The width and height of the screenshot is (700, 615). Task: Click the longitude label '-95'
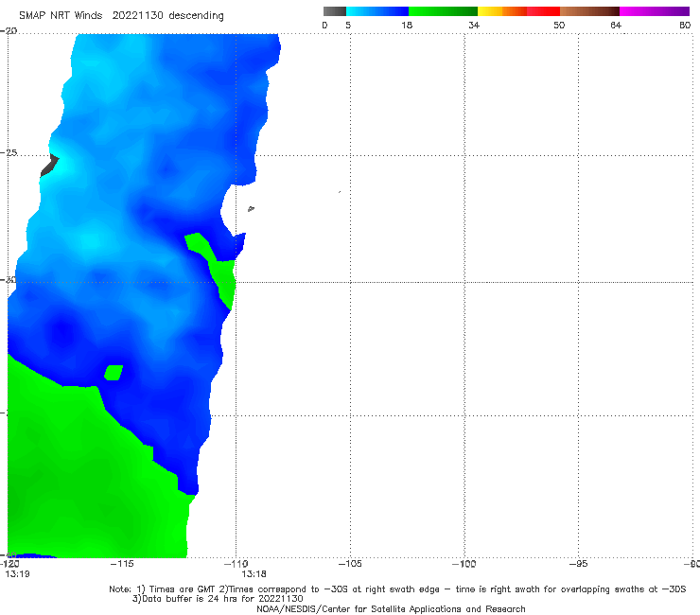click(578, 564)
